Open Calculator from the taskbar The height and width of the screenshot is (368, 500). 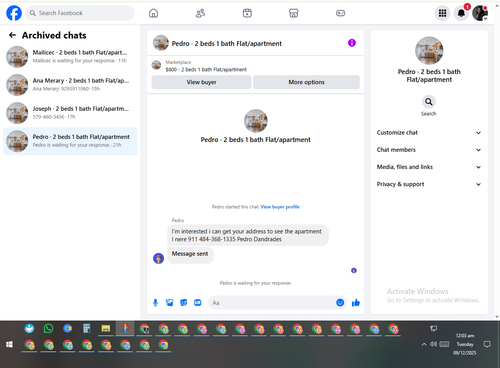pyautogui.click(x=86, y=329)
